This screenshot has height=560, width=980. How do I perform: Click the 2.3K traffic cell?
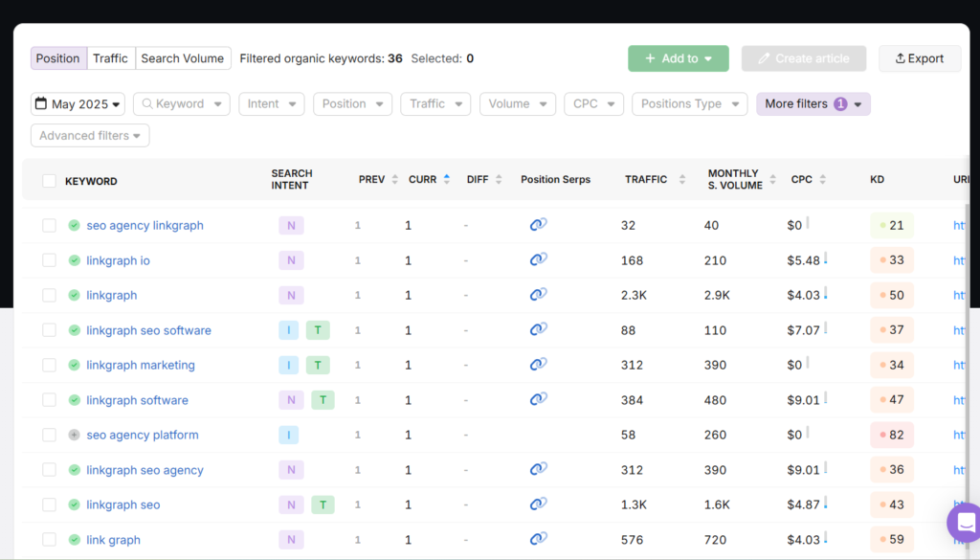[634, 295]
